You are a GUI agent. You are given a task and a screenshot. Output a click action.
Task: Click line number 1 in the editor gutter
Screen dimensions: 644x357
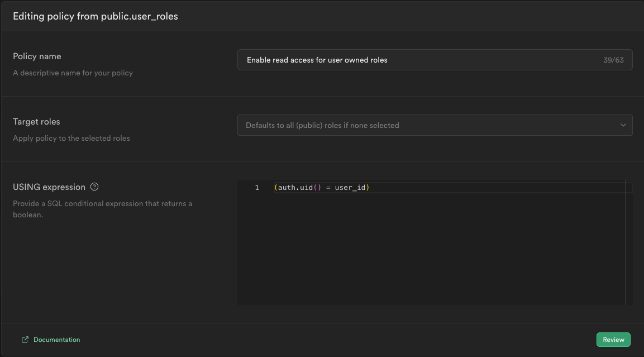coord(257,188)
